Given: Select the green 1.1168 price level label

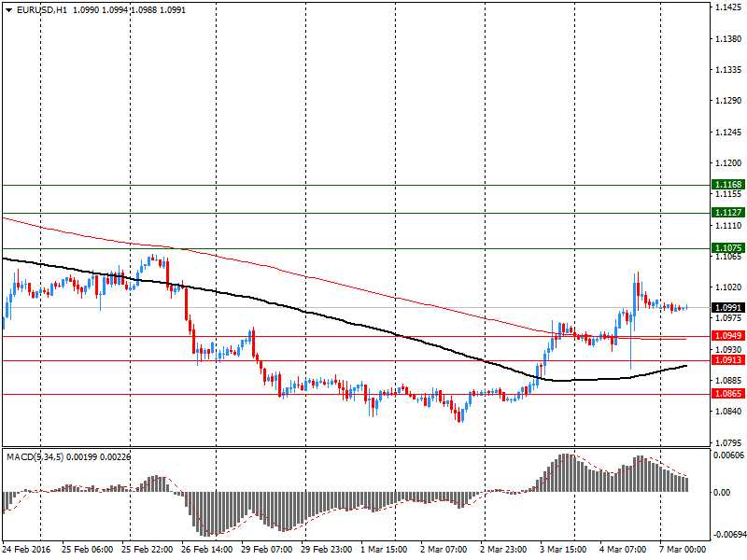Looking at the screenshot, I should [x=728, y=184].
